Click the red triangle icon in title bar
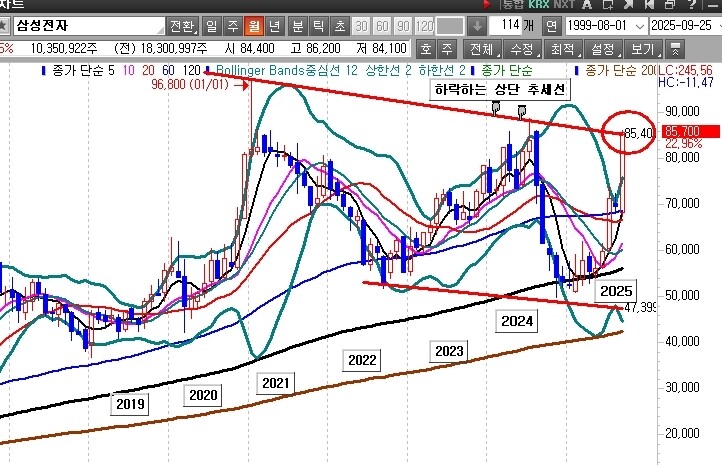The width and height of the screenshot is (722, 465). [x=487, y=5]
